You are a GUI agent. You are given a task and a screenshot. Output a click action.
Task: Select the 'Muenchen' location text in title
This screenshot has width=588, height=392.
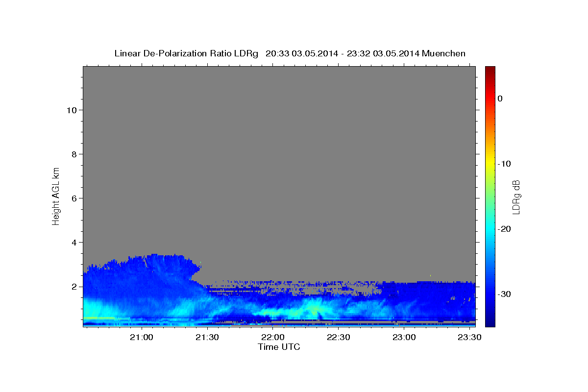point(444,53)
